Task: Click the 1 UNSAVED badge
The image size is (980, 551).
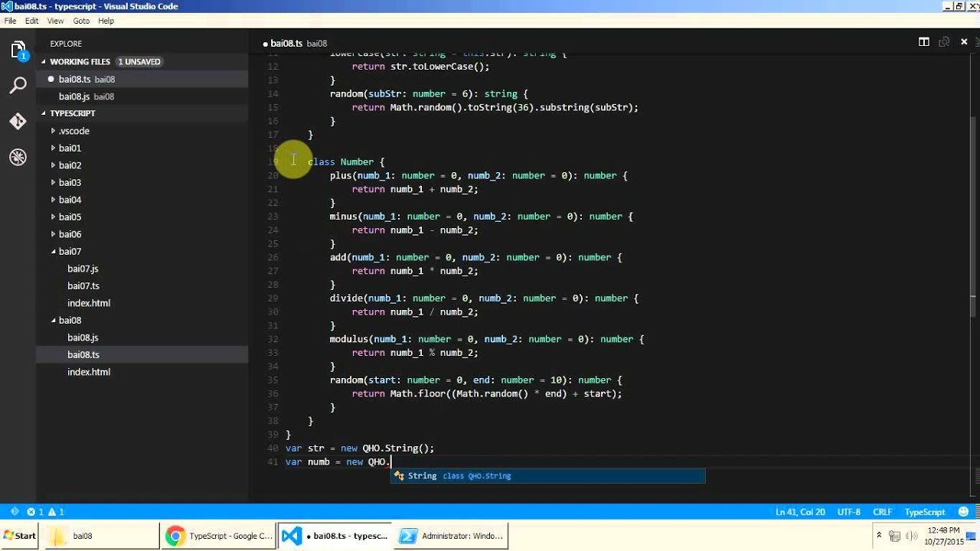Action: pyautogui.click(x=139, y=61)
